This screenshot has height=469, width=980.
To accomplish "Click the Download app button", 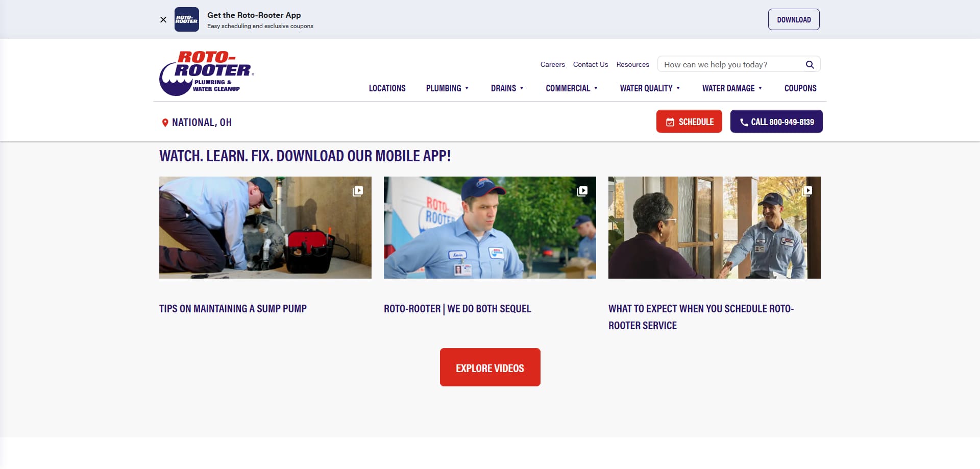I will (x=794, y=19).
